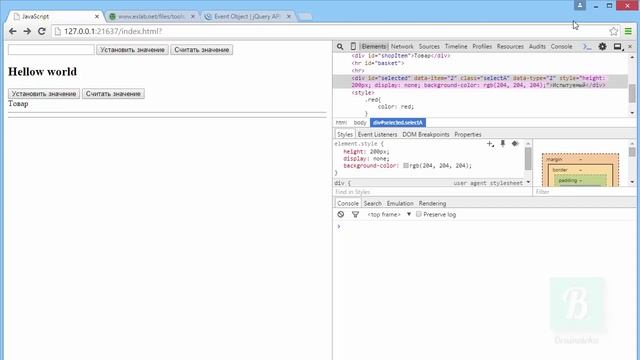
Task: Open DevTools settings gear
Action: pyautogui.click(x=602, y=47)
